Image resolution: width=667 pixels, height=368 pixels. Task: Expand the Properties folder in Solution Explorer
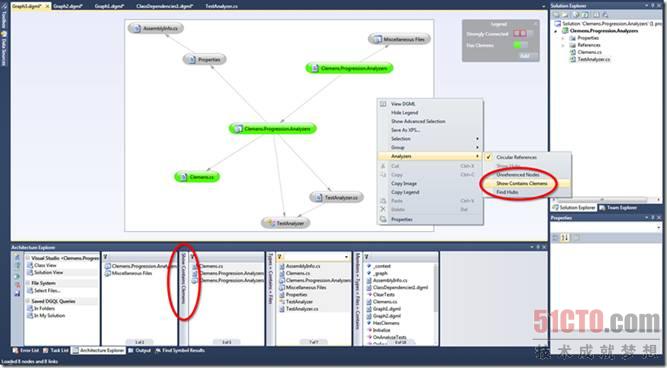coord(563,38)
